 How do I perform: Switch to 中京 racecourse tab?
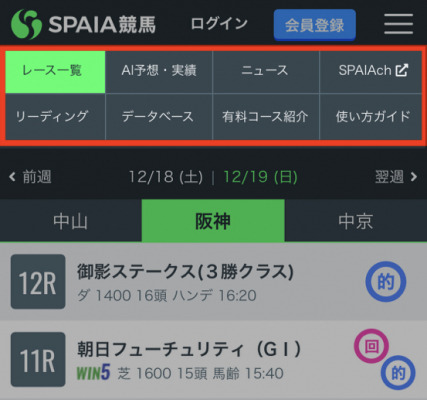tap(356, 221)
